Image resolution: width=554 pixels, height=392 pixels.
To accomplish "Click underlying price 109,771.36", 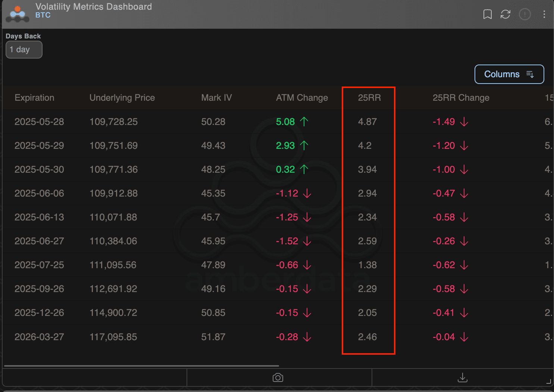I will pos(113,169).
